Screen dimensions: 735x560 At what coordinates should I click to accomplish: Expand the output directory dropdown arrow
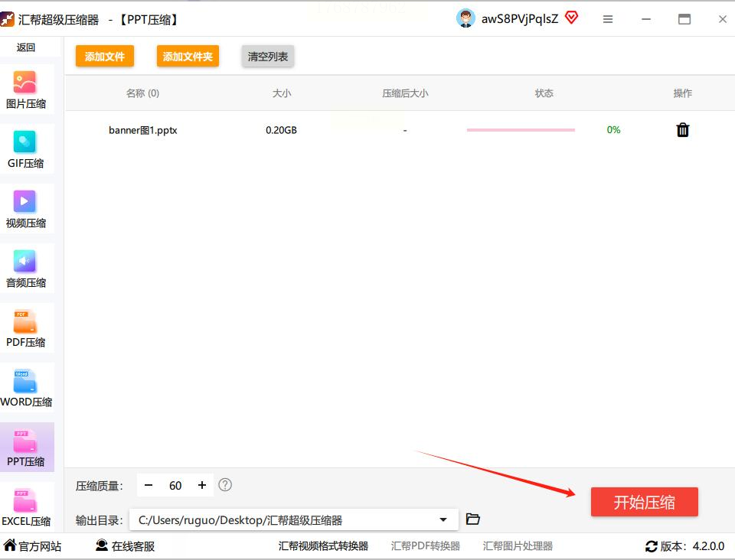[443, 519]
